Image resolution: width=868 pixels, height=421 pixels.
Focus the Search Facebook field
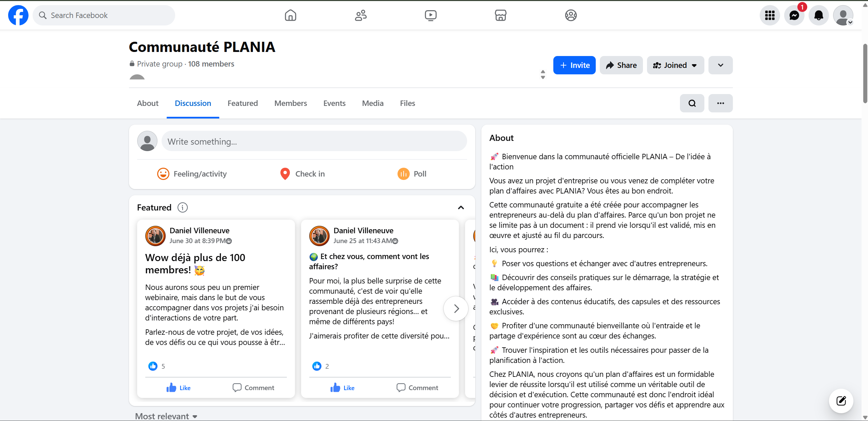pos(104,15)
